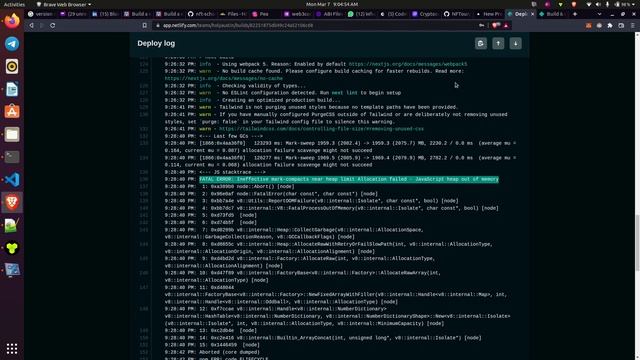Click the 'Deploy log' heading
The width and height of the screenshot is (640, 360).
point(156,43)
